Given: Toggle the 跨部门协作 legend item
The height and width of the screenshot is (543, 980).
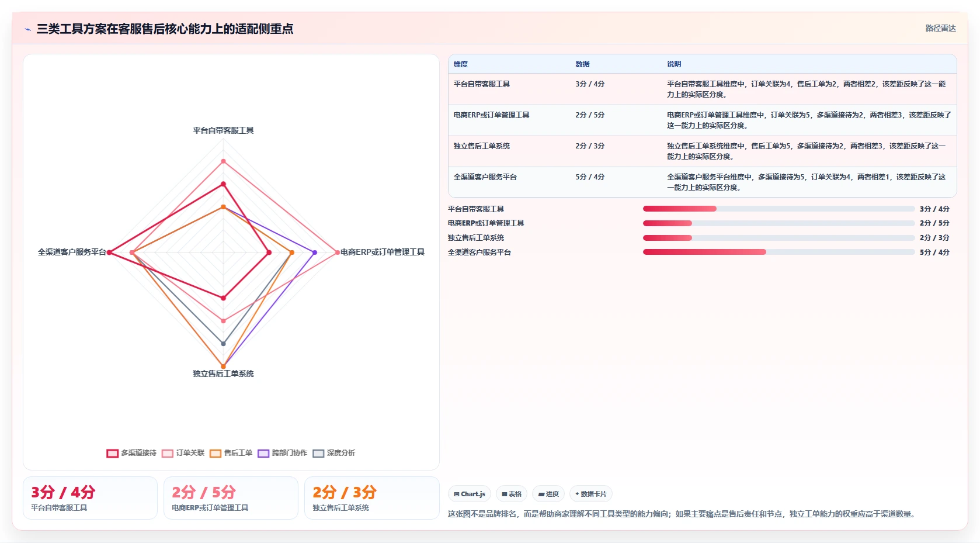Looking at the screenshot, I should 283,453.
